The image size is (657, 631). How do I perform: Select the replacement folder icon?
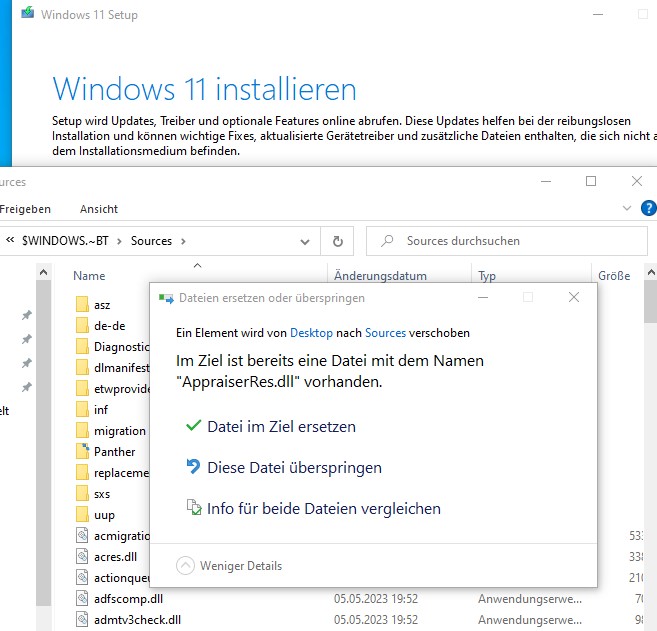[x=82, y=473]
